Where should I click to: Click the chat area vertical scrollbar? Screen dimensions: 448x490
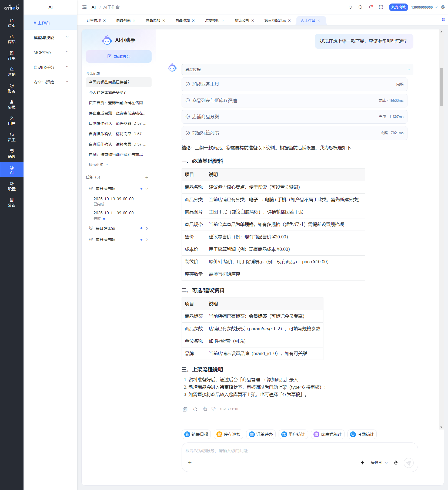point(441,87)
